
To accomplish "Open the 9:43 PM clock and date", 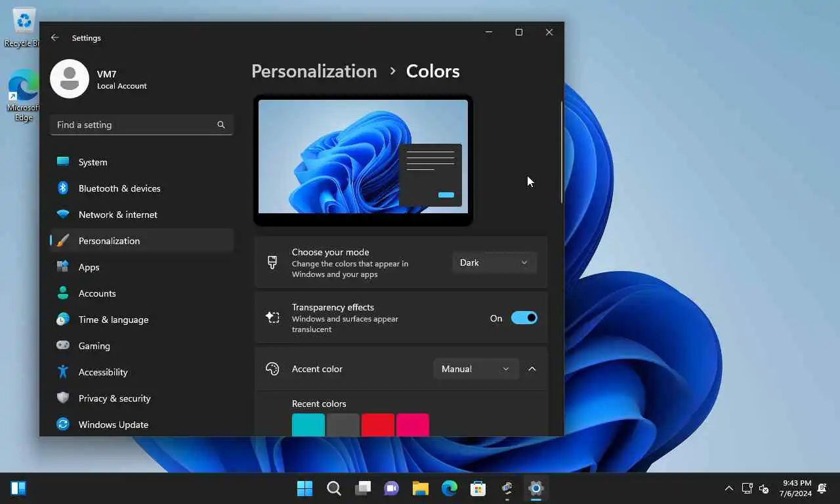I will [795, 488].
